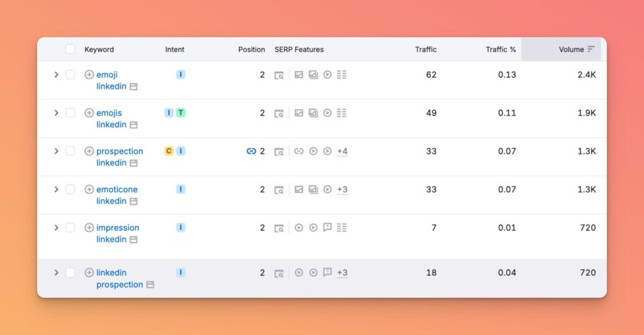This screenshot has height=335, width=644.
Task: Open the impression linkedin keyword link
Action: tap(118, 233)
